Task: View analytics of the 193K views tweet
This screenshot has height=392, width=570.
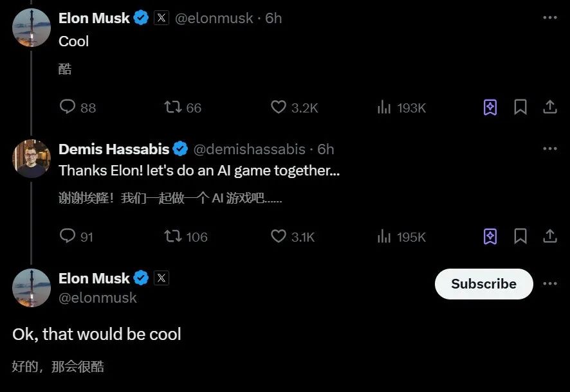Action: pyautogui.click(x=384, y=107)
